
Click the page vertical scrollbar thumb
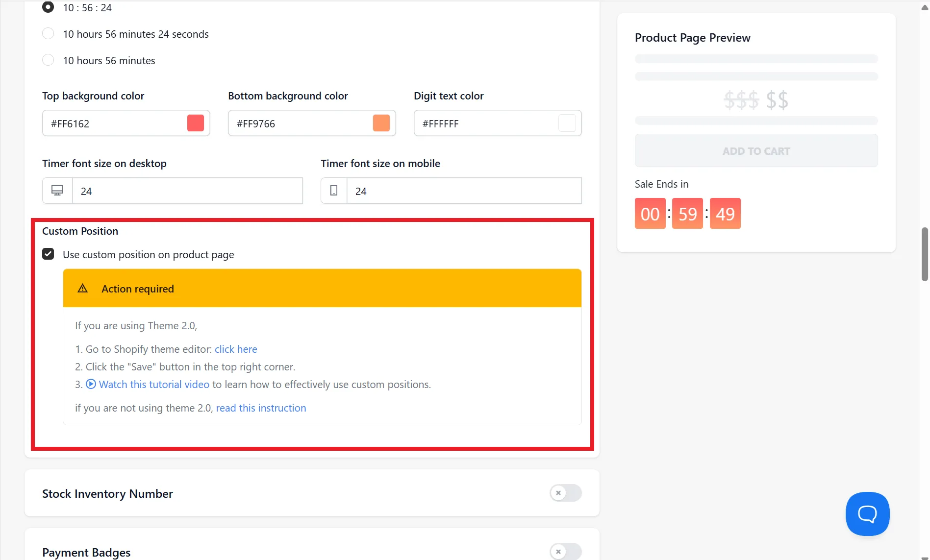925,254
